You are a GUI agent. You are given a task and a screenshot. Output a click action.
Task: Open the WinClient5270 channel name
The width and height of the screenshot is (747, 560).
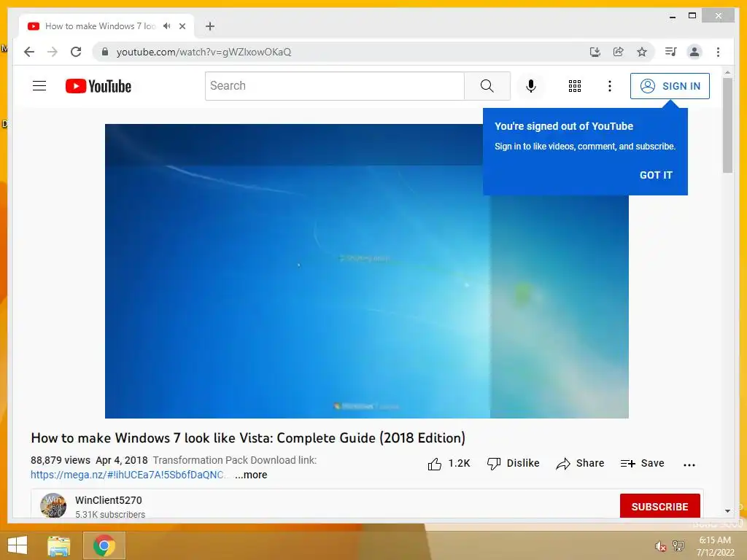[109, 500]
